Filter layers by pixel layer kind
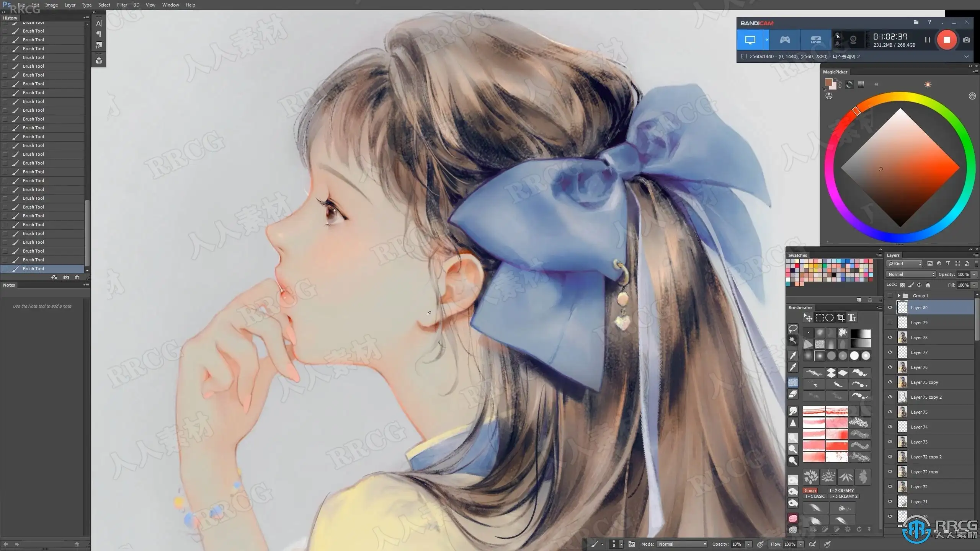Screen dimensions: 980x551 [930, 264]
